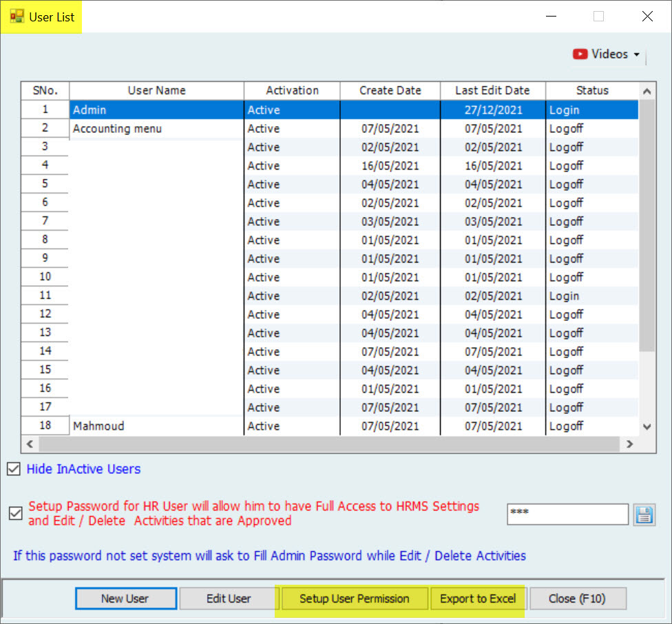Click the scroll up arrow of user list
Image resolution: width=672 pixels, height=624 pixels.
click(x=647, y=91)
